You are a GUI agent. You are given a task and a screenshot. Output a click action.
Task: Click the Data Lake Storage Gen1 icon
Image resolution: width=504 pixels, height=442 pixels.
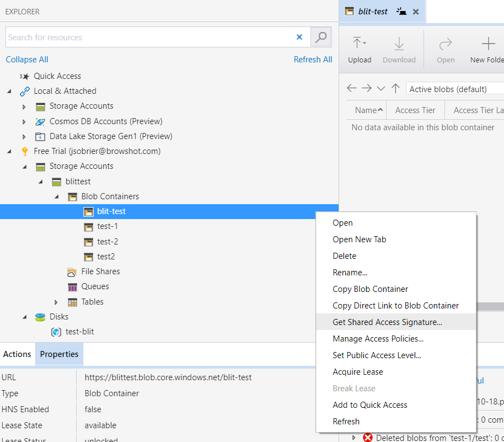tap(40, 137)
